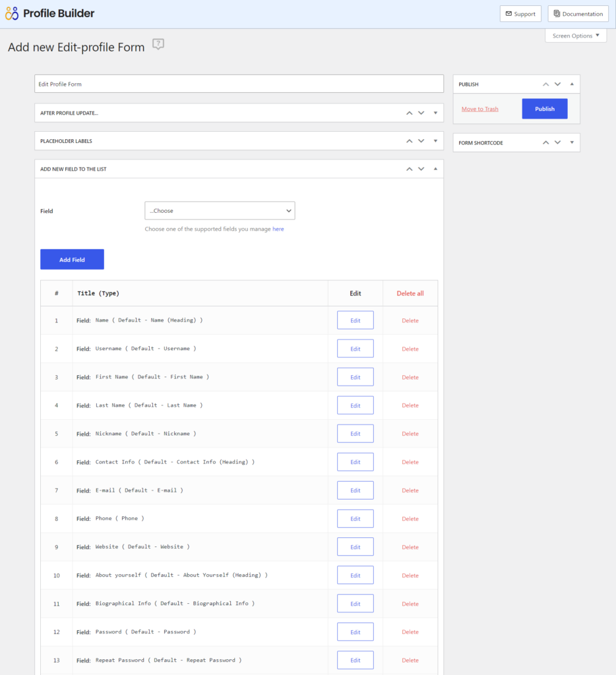Collapse the ADD NEW FIELD TO THE LIST panel
Screen dimensions: 616x675
click(x=435, y=168)
